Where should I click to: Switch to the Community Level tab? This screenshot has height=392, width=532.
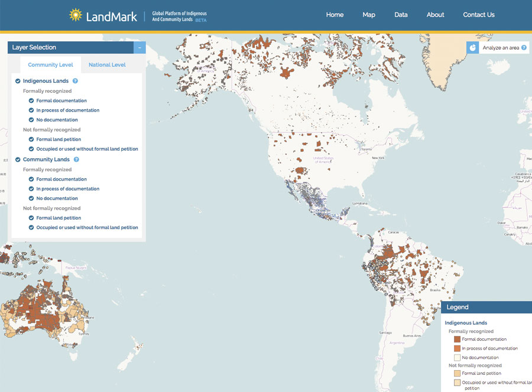click(x=51, y=65)
